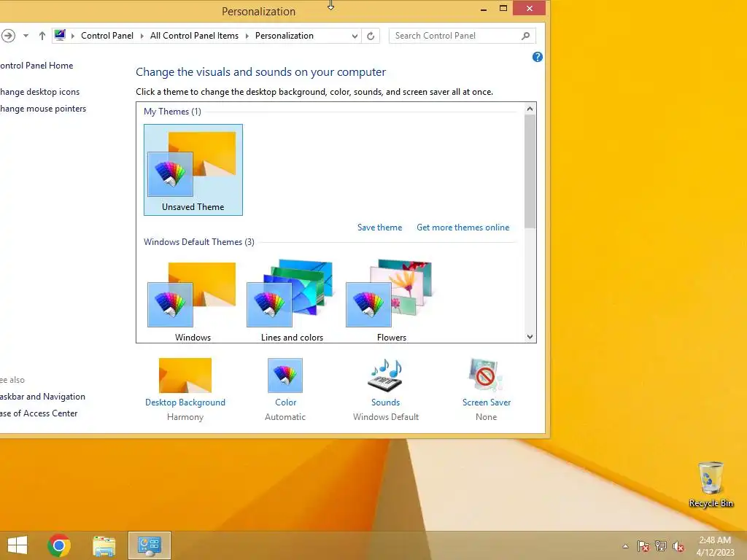747x560 pixels.
Task: Click the muted speaker tray icon
Action: [x=678, y=546]
